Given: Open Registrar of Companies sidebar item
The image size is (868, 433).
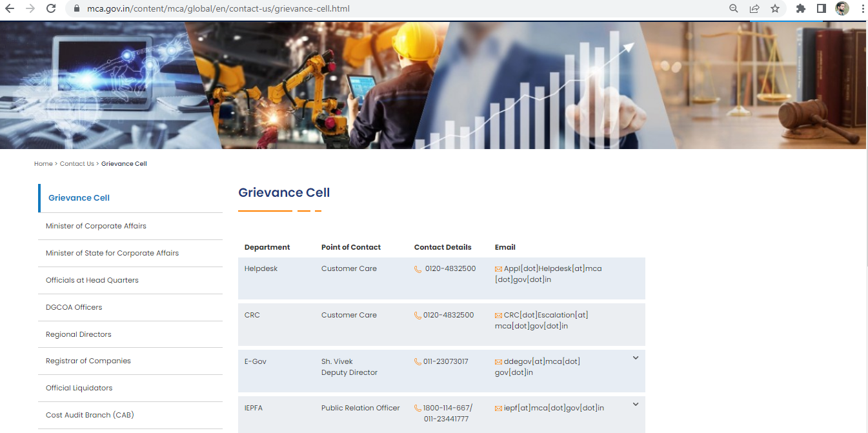Looking at the screenshot, I should (x=130, y=361).
